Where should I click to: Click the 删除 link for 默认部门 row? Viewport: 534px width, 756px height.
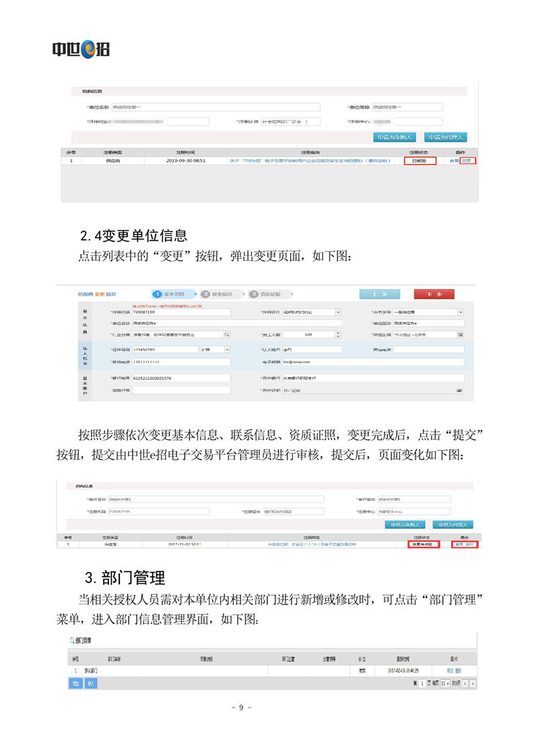click(459, 671)
